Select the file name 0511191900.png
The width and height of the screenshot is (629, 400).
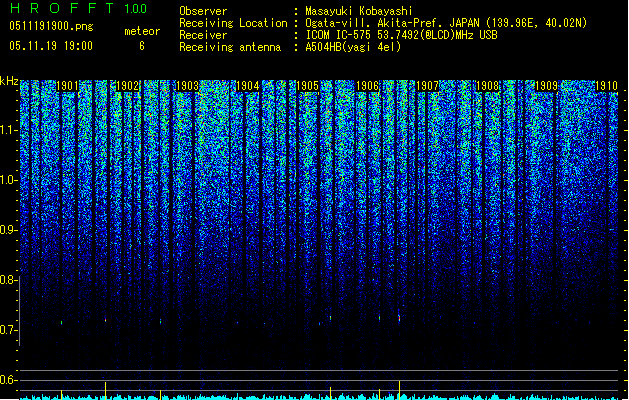pos(51,26)
